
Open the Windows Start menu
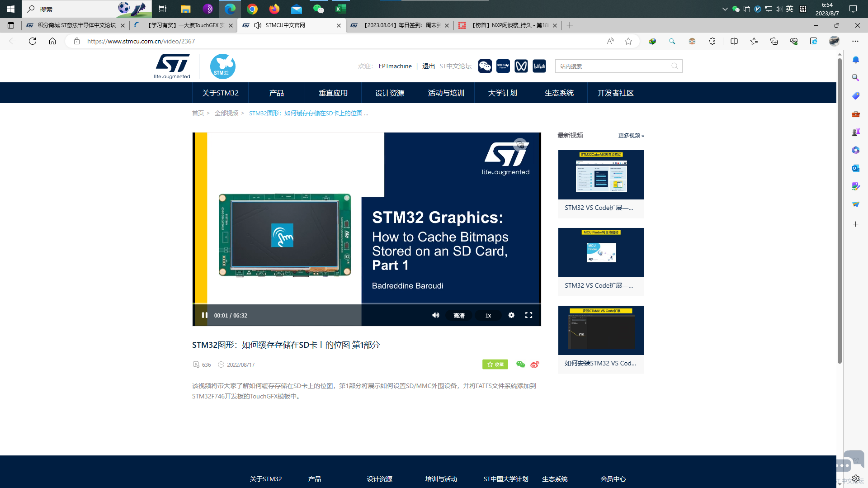click(x=11, y=9)
